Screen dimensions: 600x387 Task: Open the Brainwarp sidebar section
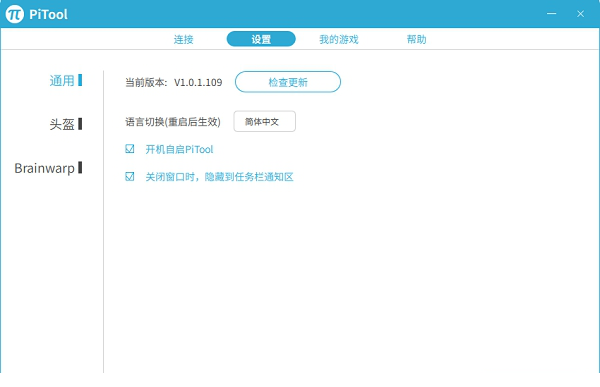48,168
